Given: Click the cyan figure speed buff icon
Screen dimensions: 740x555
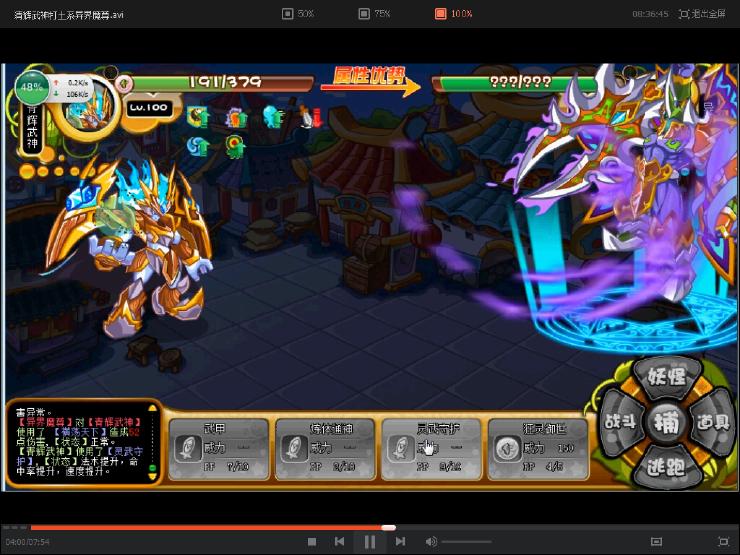Looking at the screenshot, I should pos(273,117).
